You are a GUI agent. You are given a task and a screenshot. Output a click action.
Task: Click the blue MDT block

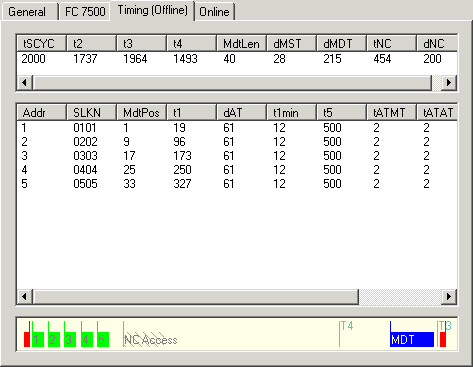click(412, 339)
